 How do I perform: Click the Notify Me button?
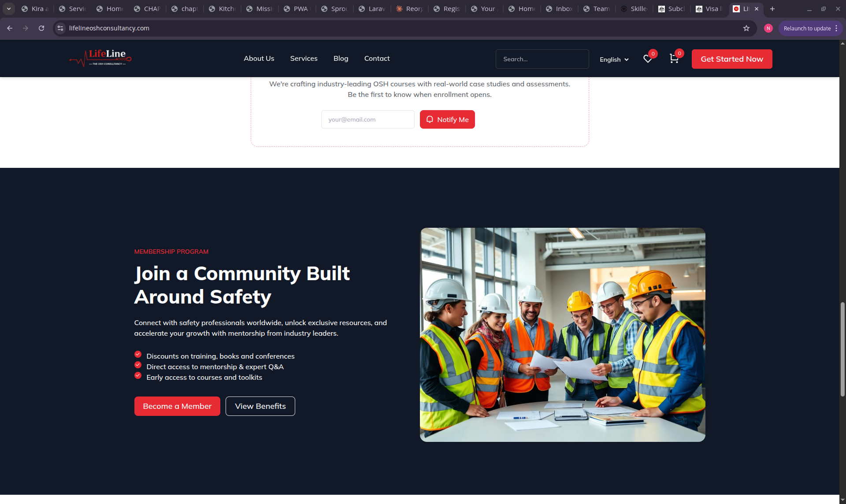point(447,119)
